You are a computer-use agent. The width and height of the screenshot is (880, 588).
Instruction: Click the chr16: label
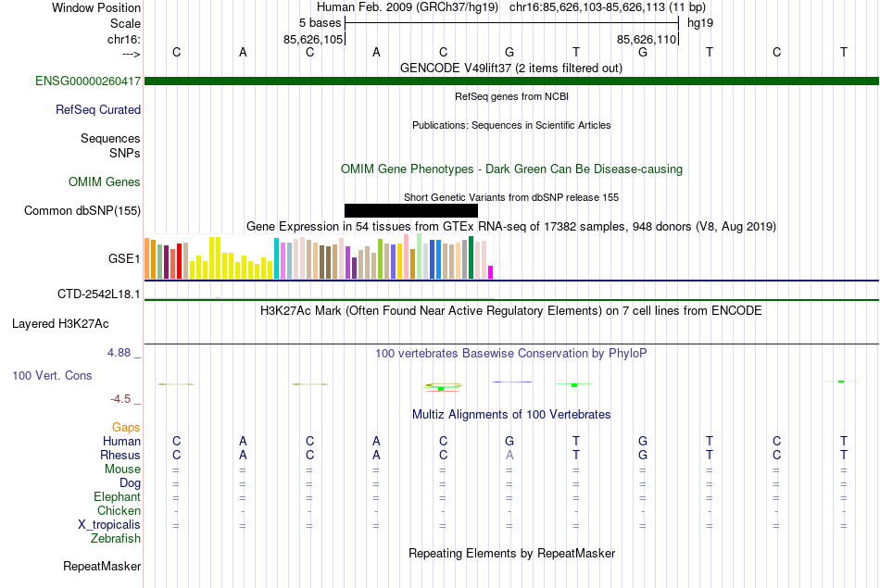[x=124, y=39]
